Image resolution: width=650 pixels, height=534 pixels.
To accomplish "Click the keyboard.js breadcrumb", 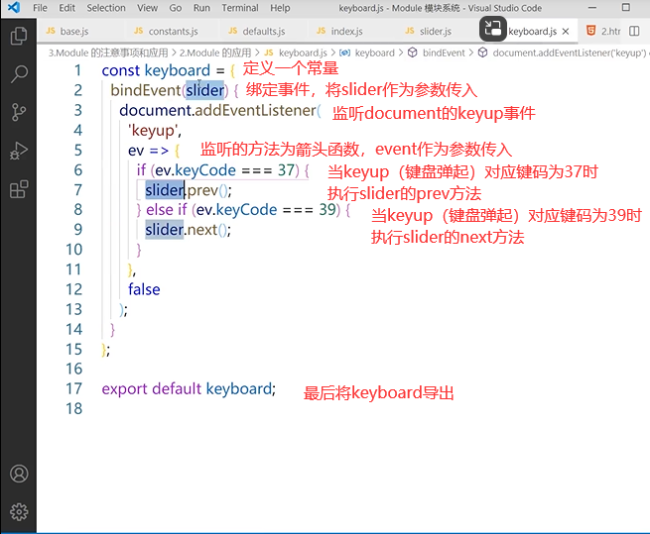I will 303,53.
